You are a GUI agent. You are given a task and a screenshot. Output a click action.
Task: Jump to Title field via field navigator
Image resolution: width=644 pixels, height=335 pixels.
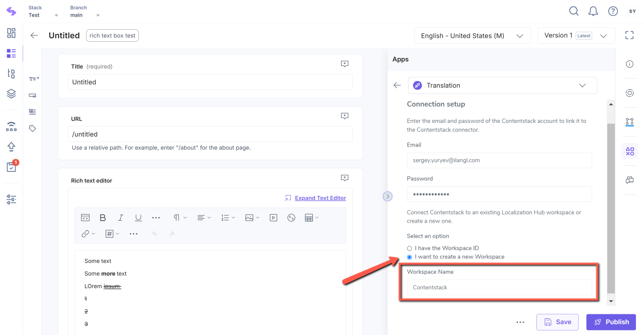click(34, 79)
